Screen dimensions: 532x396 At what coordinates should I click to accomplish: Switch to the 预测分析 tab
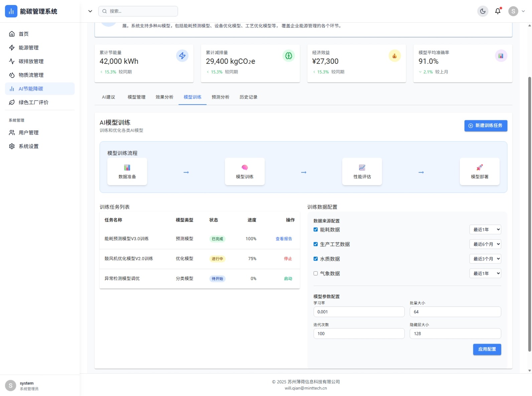[220, 97]
